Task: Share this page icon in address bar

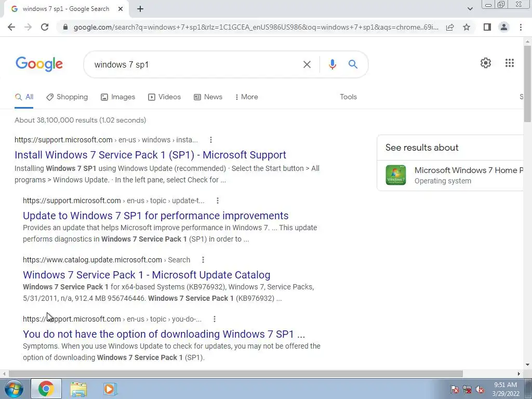Action: [x=450, y=27]
